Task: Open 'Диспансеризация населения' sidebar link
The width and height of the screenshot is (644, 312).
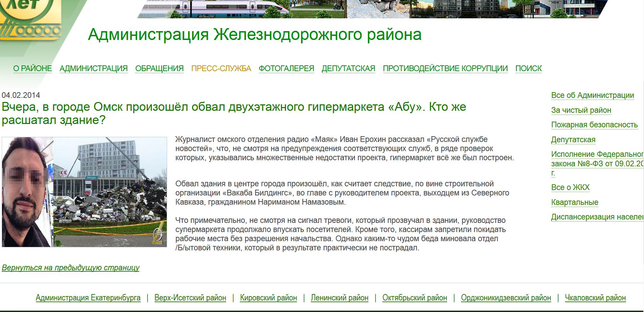Action: tap(598, 217)
